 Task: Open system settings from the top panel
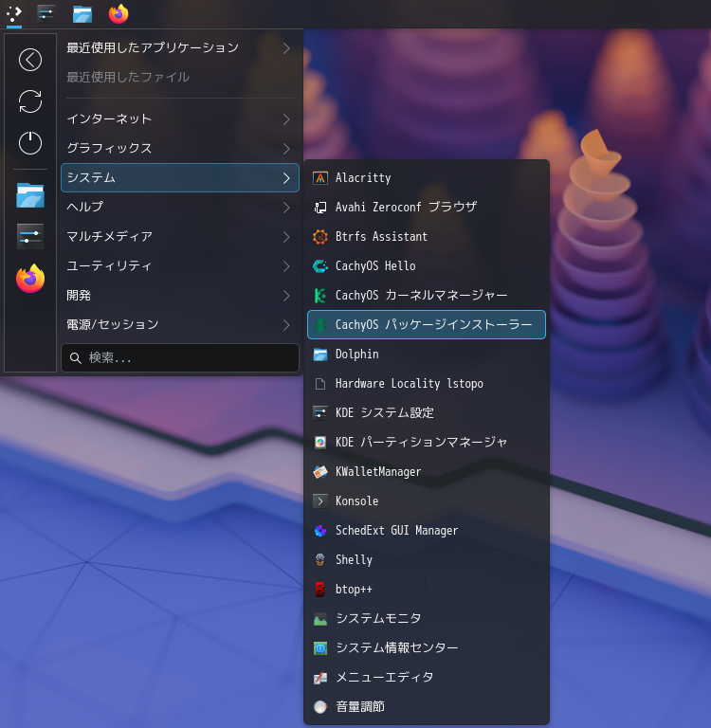tap(46, 13)
